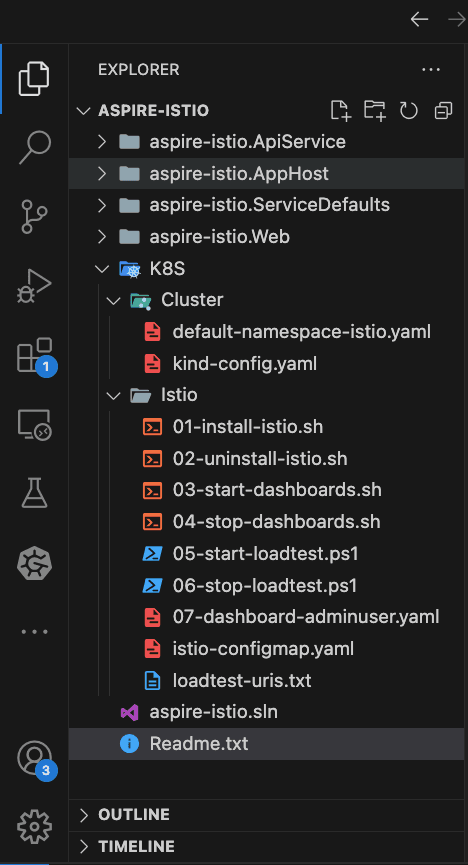Screen dimensions: 468x865
Task: Open the Source Control view
Action: [x=34, y=217]
